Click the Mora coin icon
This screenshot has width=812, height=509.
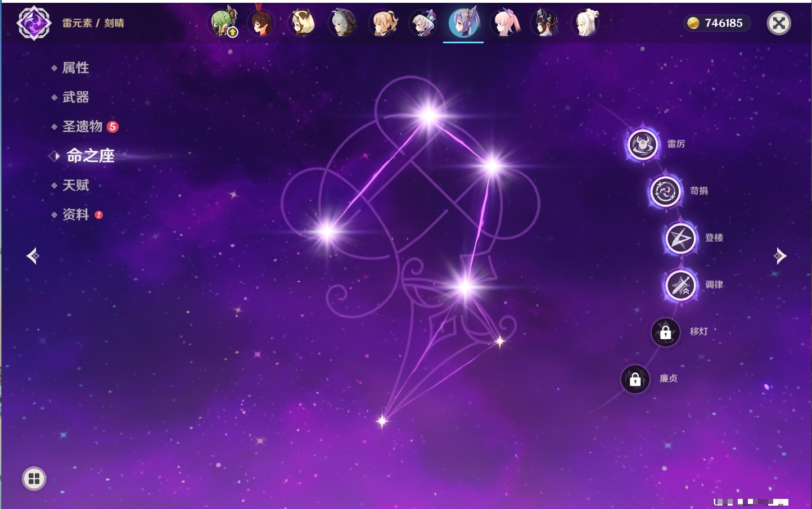tap(693, 23)
